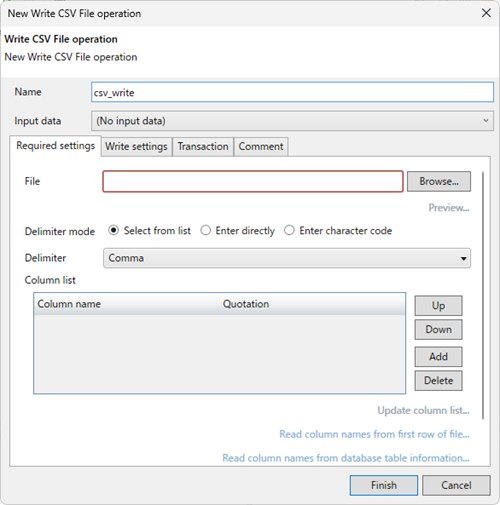Read column names from database table information

(346, 458)
